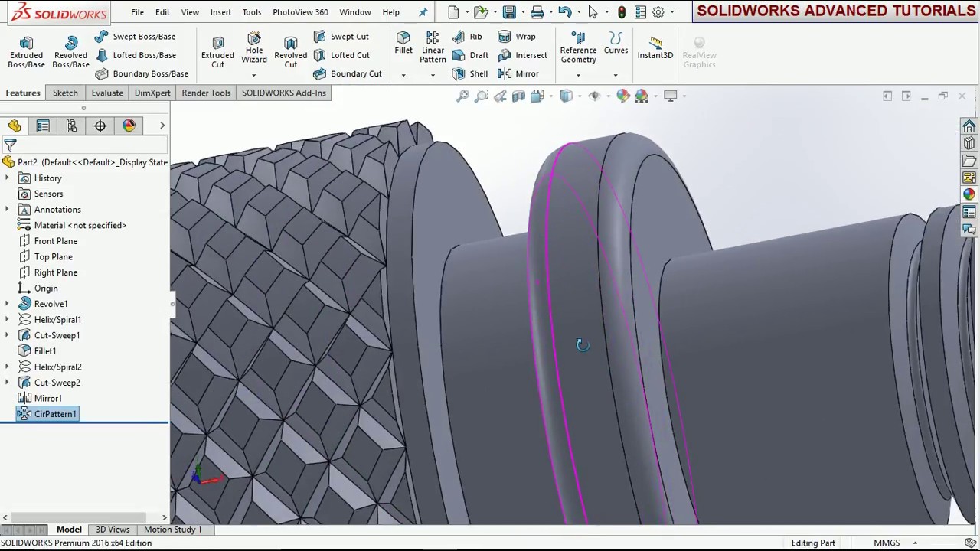Screen dimensions: 980x551
Task: Expand Reference Geometry dropdown arrow
Action: click(x=578, y=75)
